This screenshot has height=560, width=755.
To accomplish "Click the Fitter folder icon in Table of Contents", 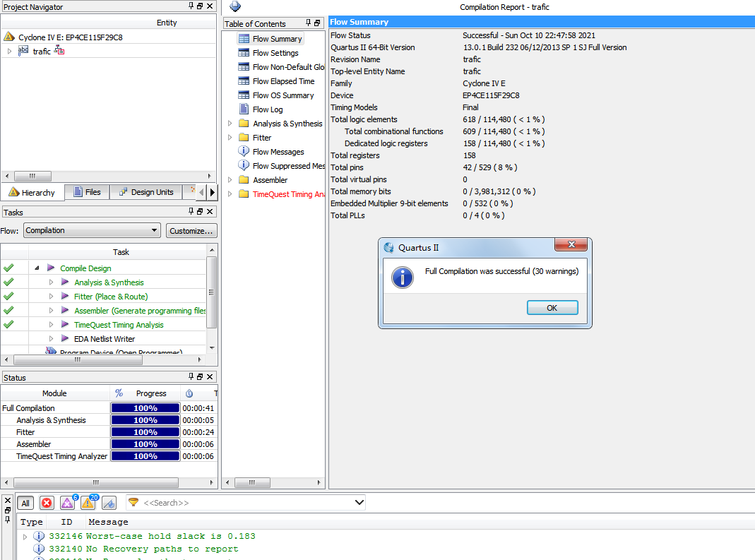I will (244, 137).
